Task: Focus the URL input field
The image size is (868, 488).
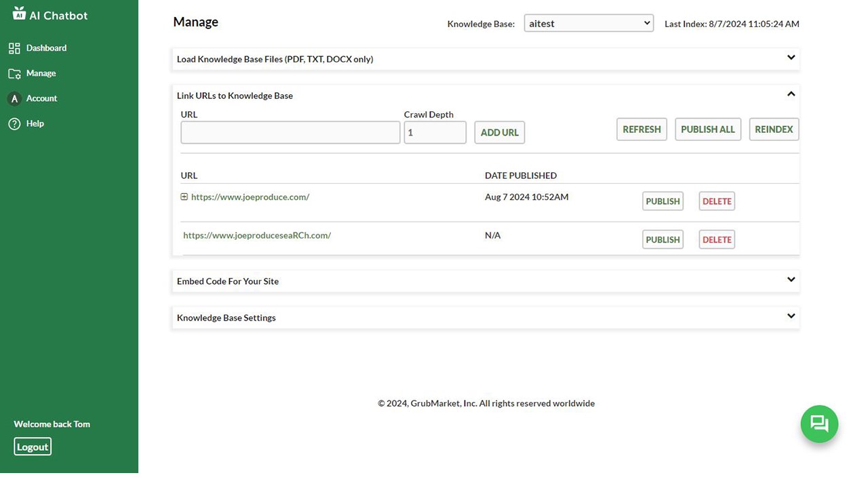Action: 290,132
